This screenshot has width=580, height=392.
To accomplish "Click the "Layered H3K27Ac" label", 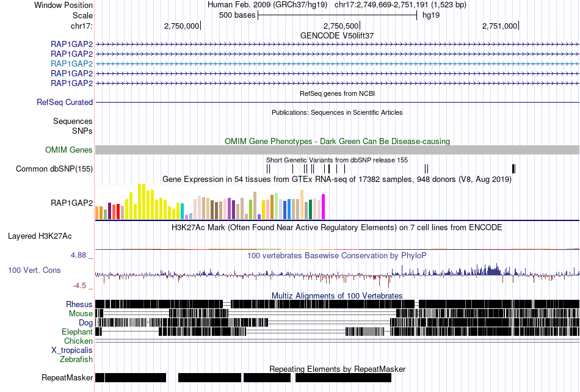I will [40, 236].
